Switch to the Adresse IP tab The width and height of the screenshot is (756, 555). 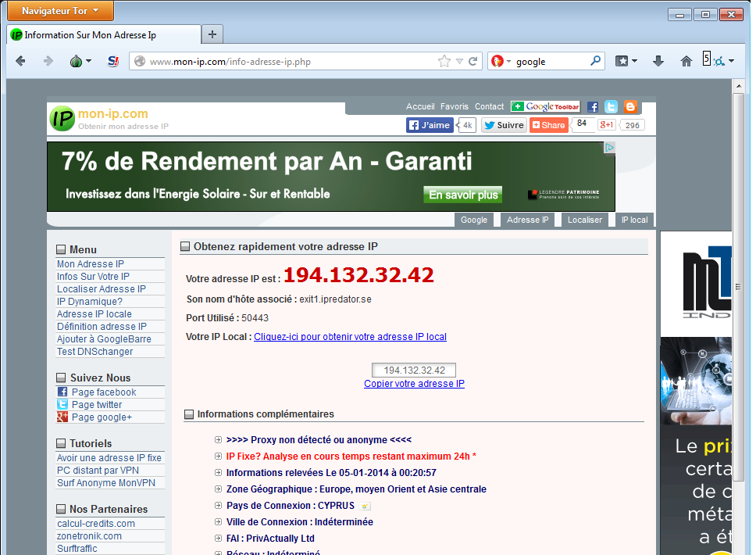(527, 220)
